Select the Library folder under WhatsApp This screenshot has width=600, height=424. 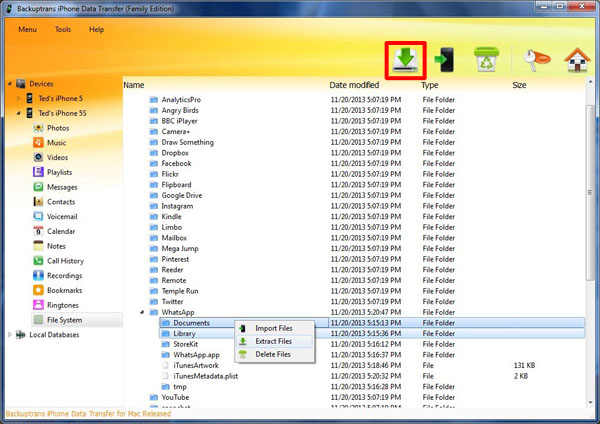click(184, 334)
